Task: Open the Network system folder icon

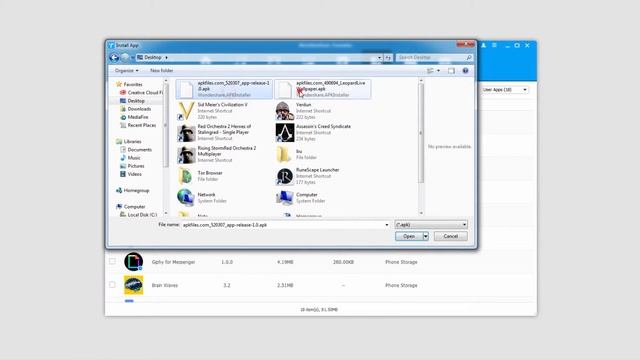Action: 186,198
